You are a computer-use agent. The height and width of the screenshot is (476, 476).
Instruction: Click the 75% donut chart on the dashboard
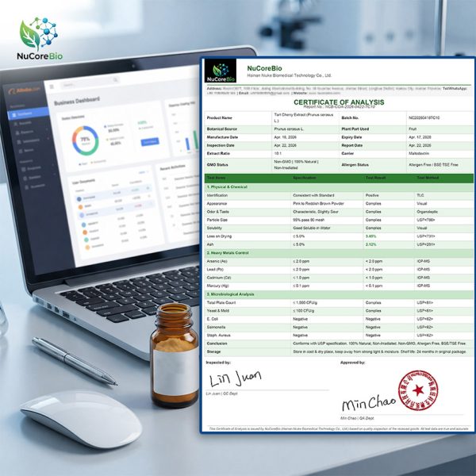coord(86,140)
